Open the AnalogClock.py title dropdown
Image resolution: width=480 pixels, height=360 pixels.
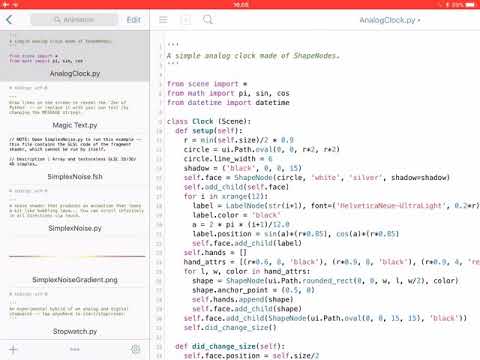click(390, 20)
